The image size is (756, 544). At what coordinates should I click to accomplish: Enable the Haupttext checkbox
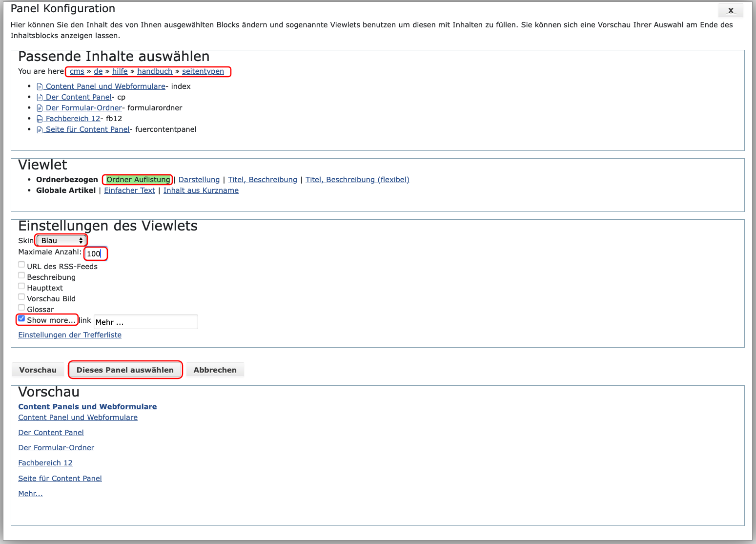(x=21, y=286)
